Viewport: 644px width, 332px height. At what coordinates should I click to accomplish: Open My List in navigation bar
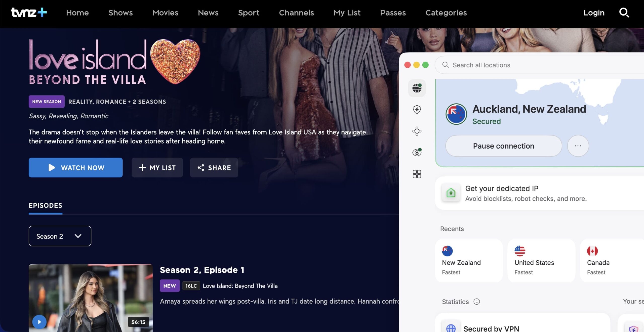[347, 13]
